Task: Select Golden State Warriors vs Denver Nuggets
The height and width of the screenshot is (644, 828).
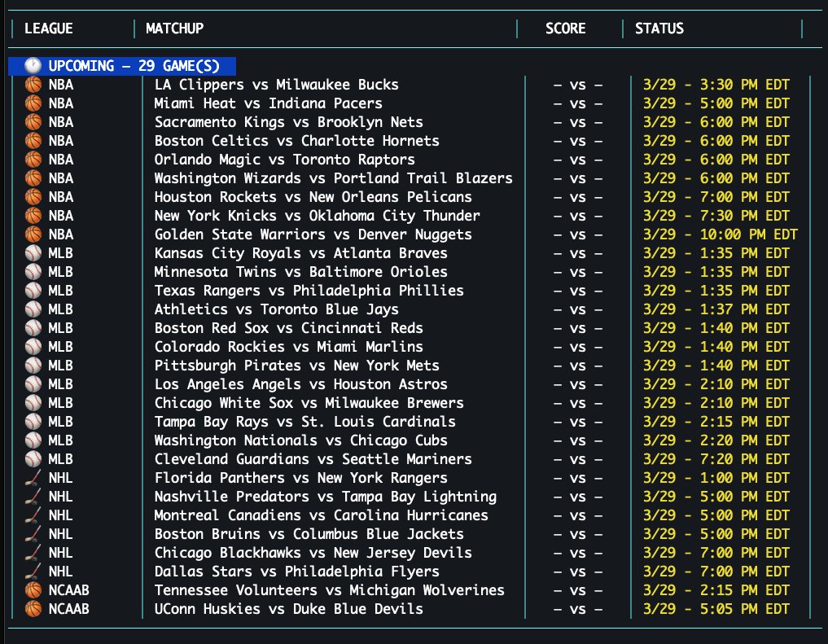Action: point(313,234)
